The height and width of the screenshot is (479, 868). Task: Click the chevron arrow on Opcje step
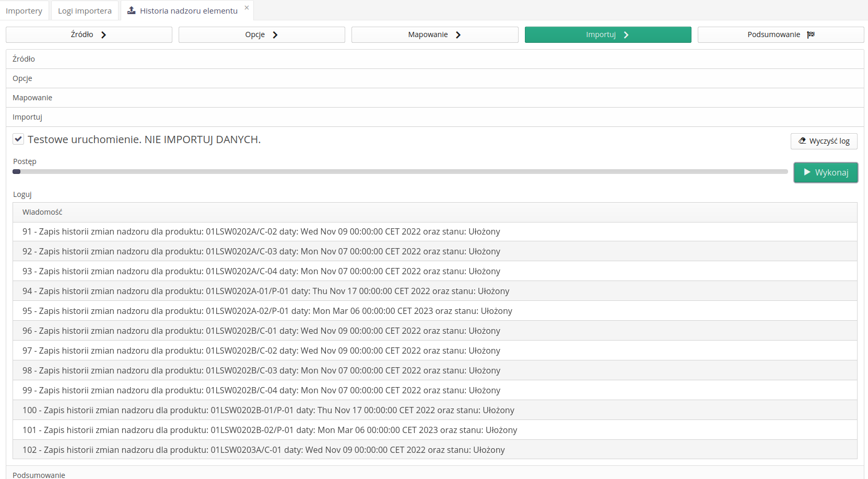275,34
